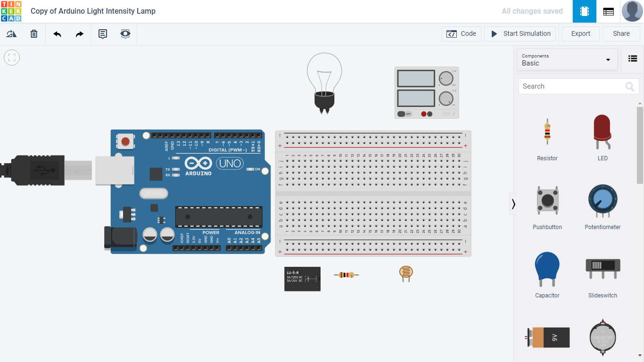Select the Pushbutton component

pos(547,206)
